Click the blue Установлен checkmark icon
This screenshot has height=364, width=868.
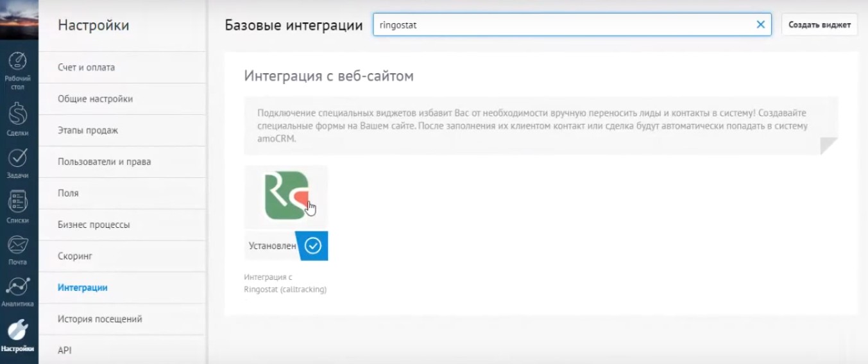312,246
